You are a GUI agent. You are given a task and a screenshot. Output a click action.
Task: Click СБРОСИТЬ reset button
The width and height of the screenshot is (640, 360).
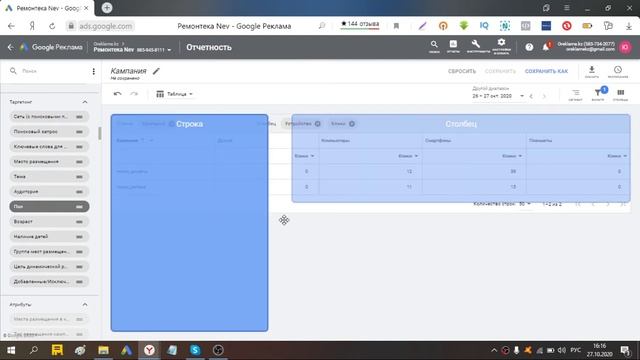[x=462, y=71]
